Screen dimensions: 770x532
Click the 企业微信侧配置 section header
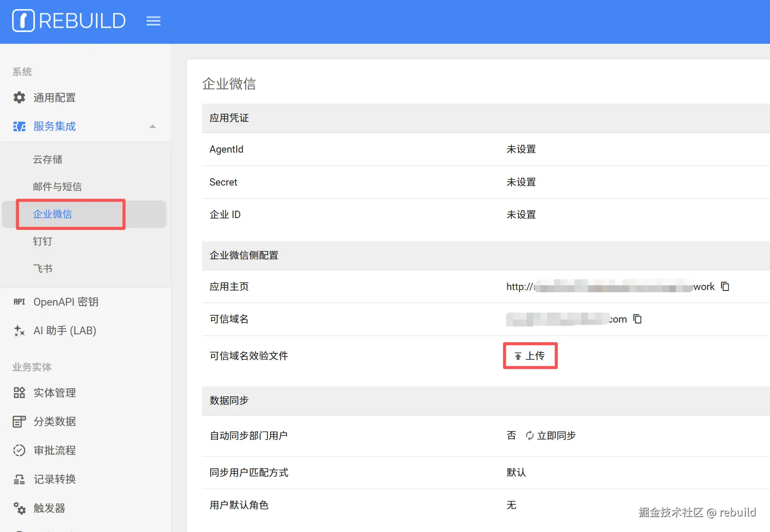244,255
